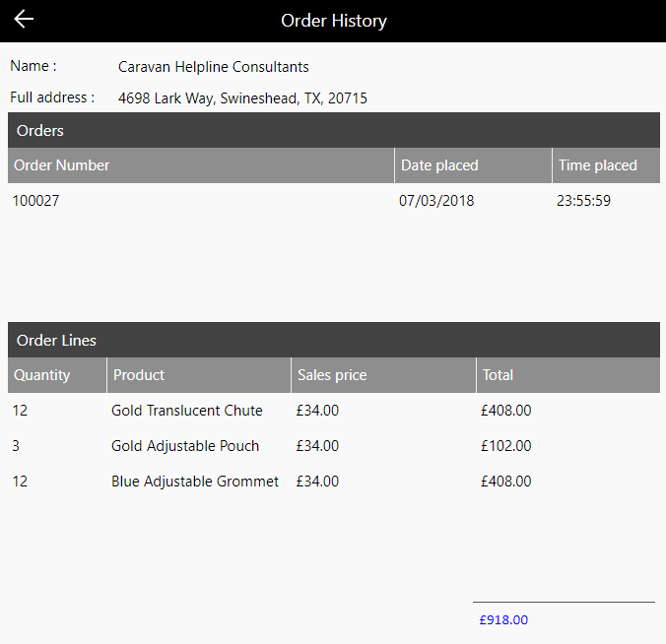
Task: Click the grand total £918.00
Action: 503,619
